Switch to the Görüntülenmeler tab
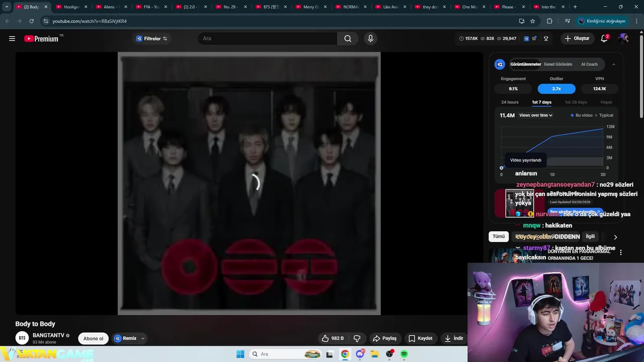 (526, 64)
